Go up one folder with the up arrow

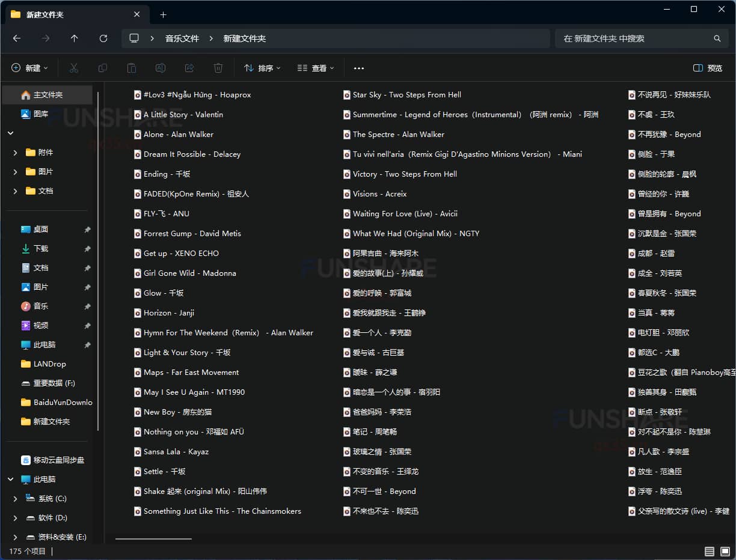75,38
